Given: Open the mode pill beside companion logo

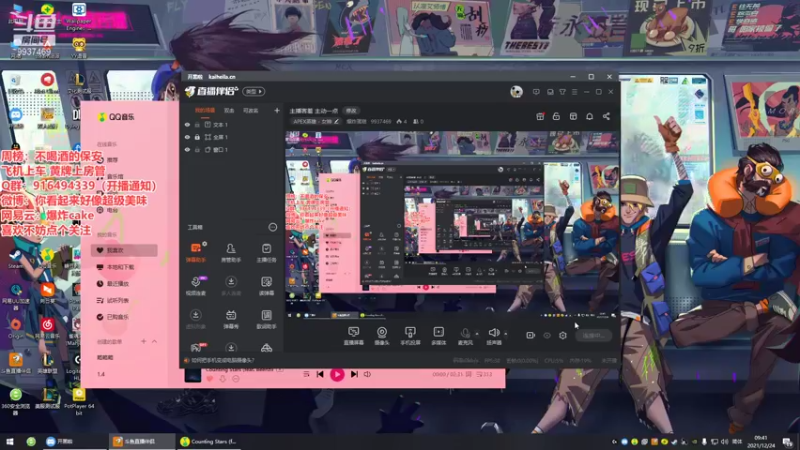Looking at the screenshot, I should pyautogui.click(x=254, y=91).
